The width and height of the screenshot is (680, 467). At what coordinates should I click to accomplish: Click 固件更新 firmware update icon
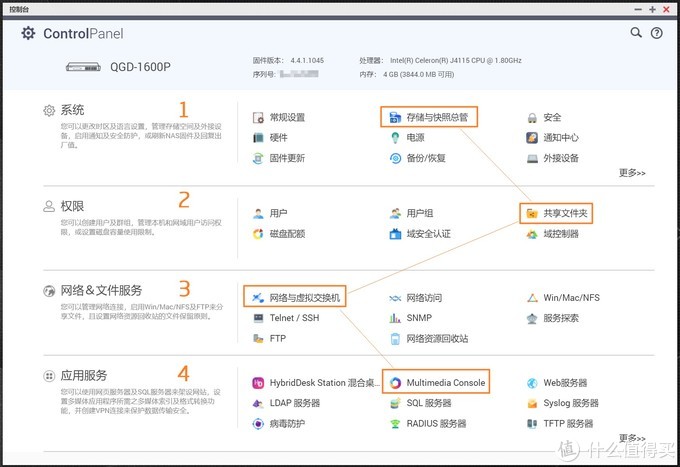coord(258,158)
